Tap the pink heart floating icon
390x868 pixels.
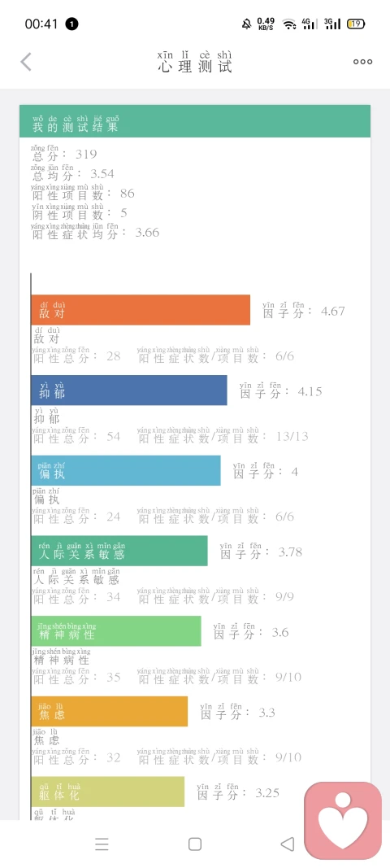343,820
